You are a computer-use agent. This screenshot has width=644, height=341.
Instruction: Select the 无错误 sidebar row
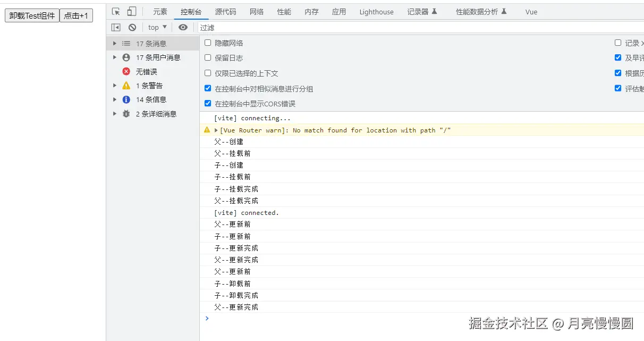[x=152, y=71]
